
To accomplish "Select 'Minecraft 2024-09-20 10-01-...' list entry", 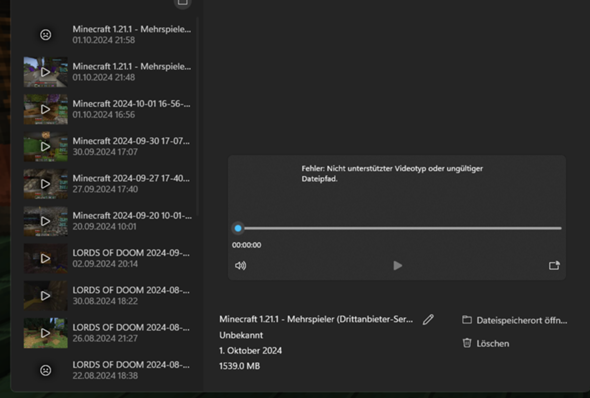I will pyautogui.click(x=108, y=221).
